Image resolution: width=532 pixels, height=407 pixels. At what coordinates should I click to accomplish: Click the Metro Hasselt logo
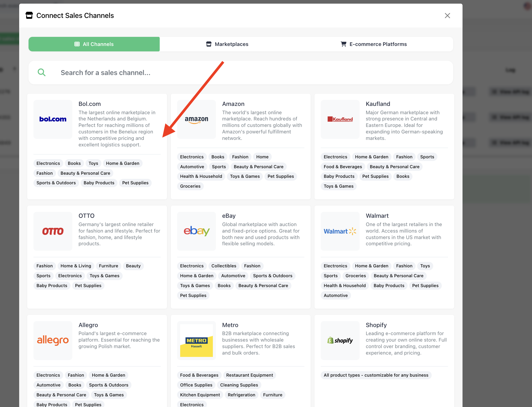coord(196,340)
